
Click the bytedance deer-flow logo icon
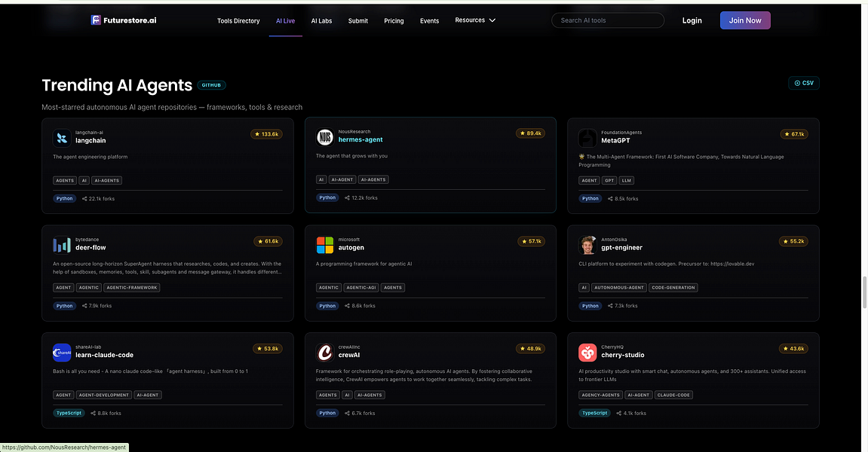61,245
